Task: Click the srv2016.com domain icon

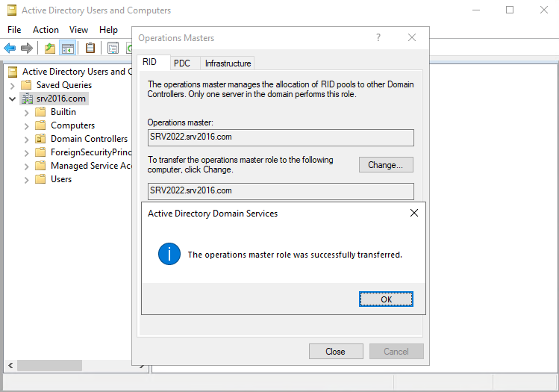Action: (27, 99)
